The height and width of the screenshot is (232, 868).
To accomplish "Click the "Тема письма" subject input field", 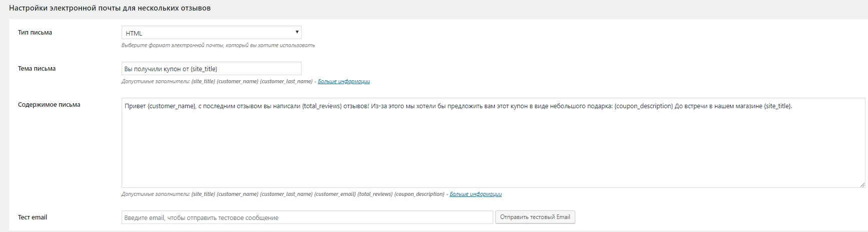I will 211,69.
